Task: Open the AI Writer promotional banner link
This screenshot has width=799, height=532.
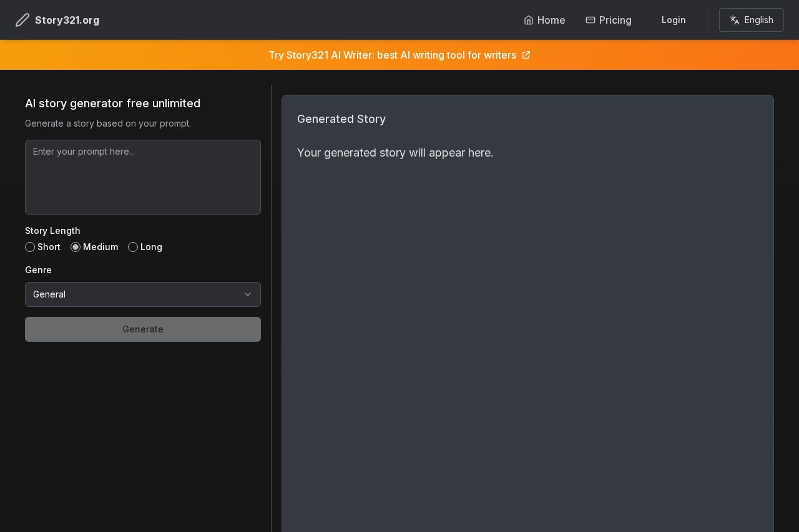Action: (x=393, y=55)
